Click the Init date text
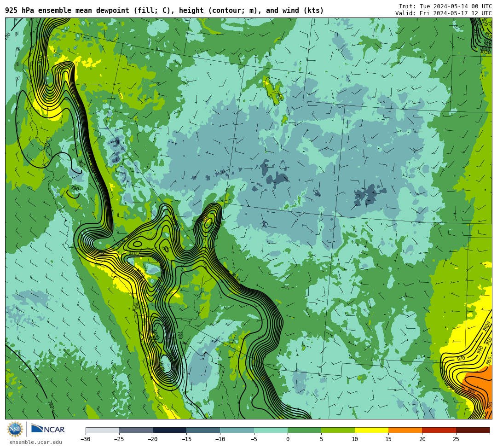497x448 pixels. pyautogui.click(x=445, y=6)
